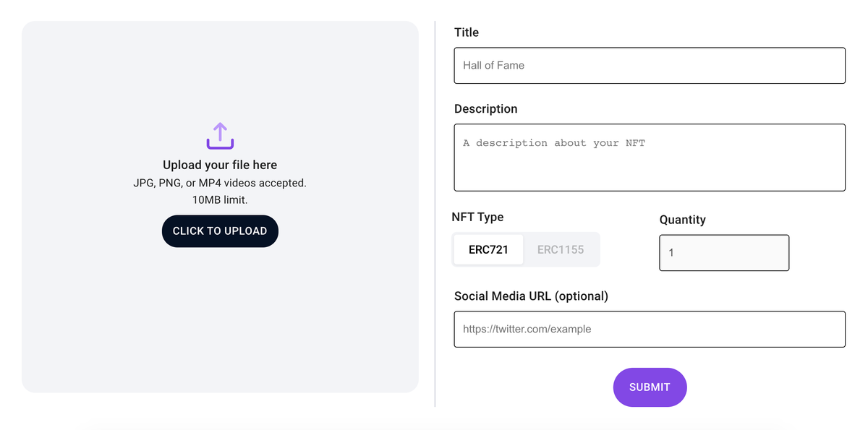Click the Quantity label
This screenshot has height=430, width=868.
pyautogui.click(x=682, y=220)
